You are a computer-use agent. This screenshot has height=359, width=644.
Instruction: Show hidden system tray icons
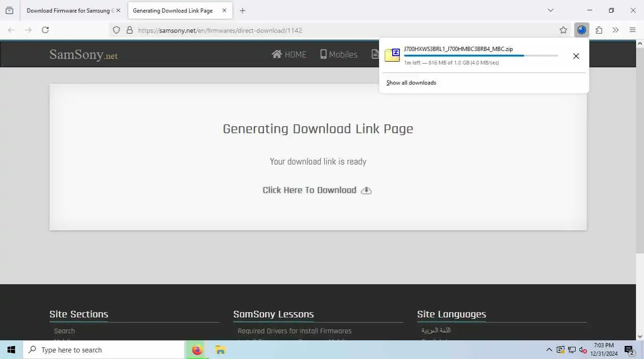(549, 350)
